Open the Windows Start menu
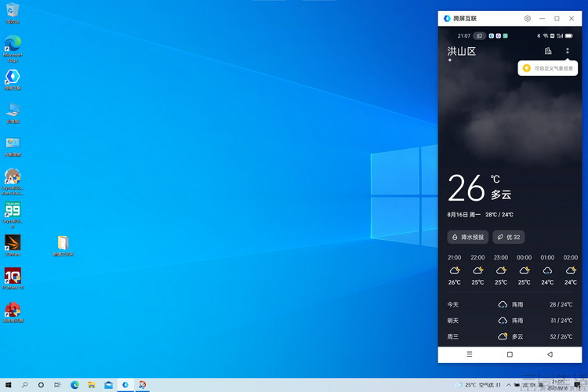Screen dimensions: 588x392 9,385
